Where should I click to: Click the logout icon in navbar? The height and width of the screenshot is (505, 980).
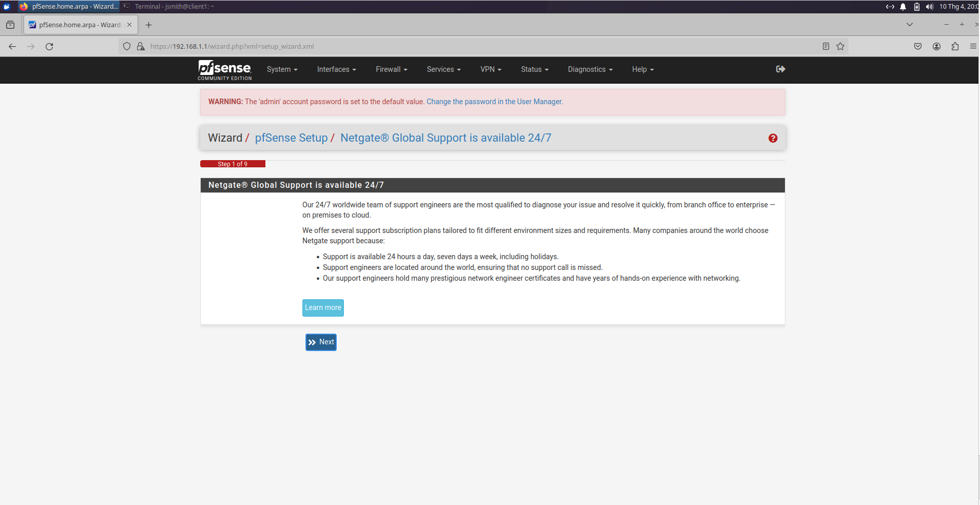tap(780, 69)
